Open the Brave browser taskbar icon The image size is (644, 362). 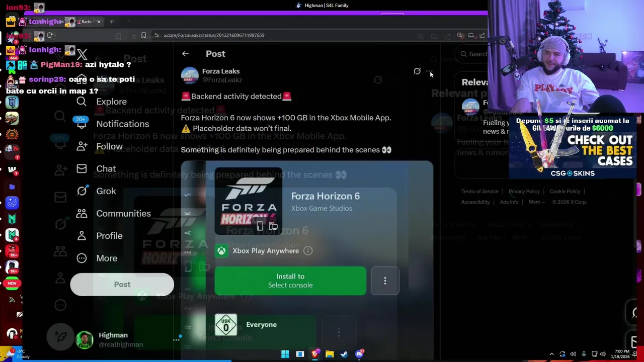(x=315, y=354)
